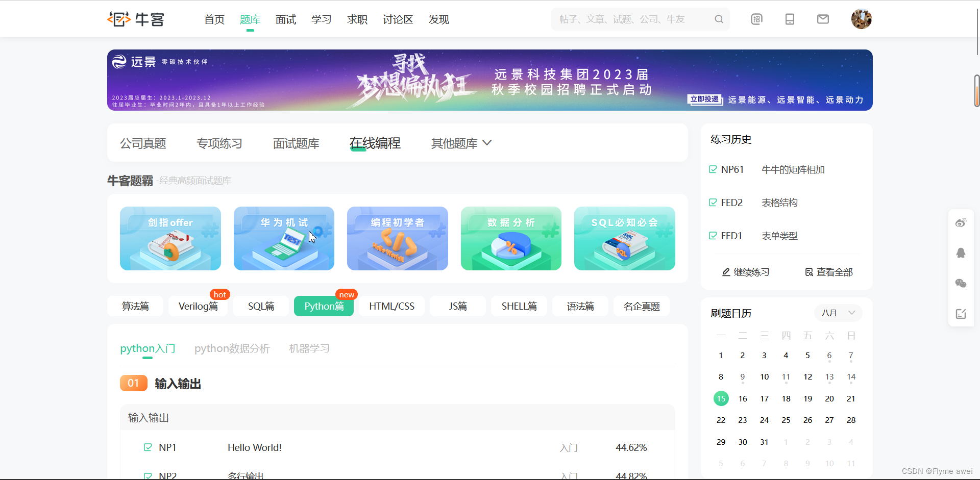Select the Verilog篇 category
Screen dimensions: 980x480
(x=198, y=306)
